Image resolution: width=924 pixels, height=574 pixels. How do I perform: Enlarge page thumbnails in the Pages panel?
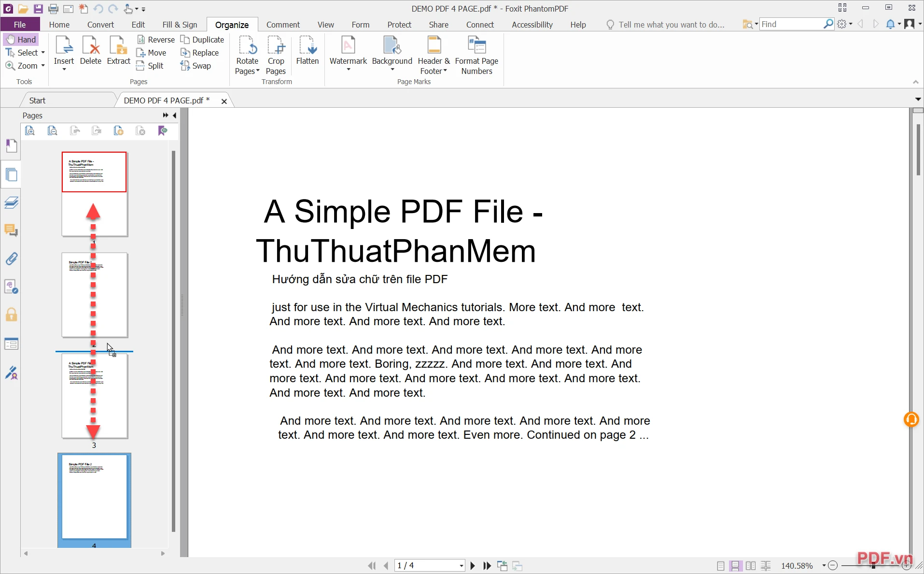[x=30, y=131]
